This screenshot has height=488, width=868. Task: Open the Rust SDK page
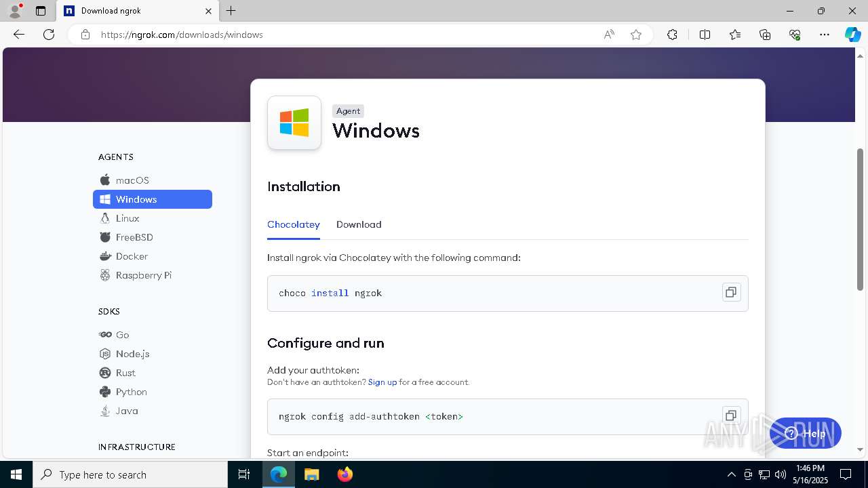point(152,373)
